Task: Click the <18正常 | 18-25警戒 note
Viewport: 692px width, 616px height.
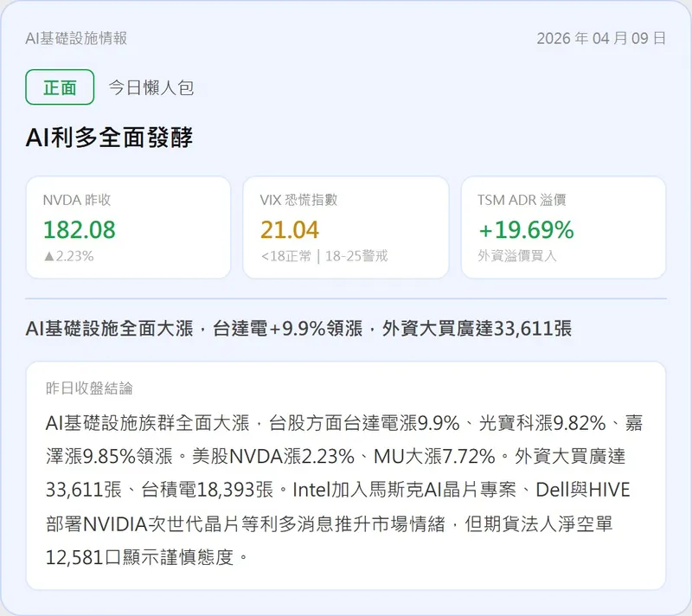Action: point(324,256)
